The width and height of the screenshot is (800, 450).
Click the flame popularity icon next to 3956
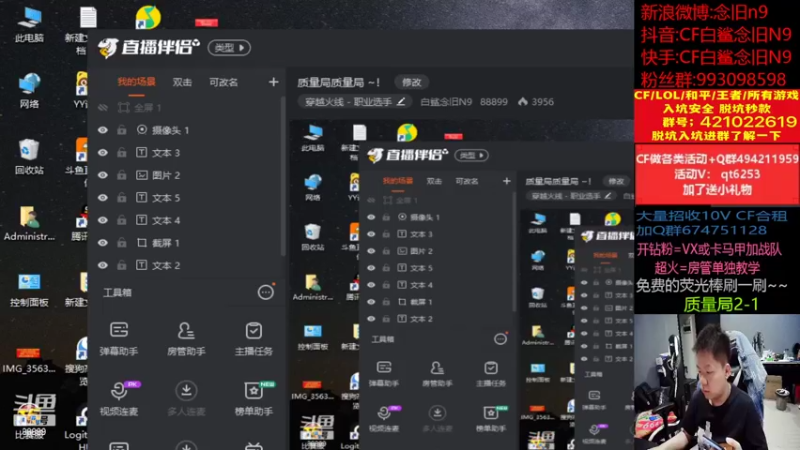522,102
